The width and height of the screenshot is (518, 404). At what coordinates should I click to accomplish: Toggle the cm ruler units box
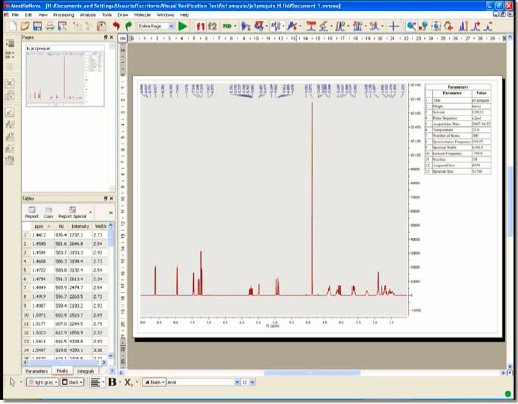(x=123, y=38)
